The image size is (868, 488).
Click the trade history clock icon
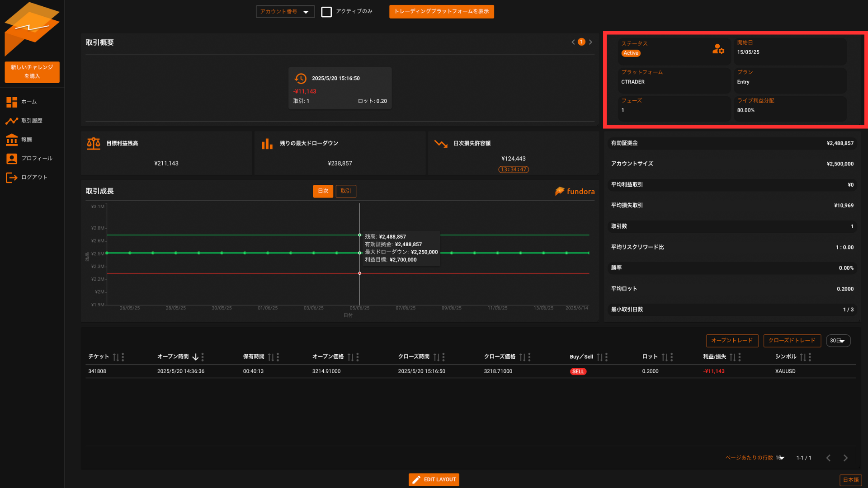[301, 79]
